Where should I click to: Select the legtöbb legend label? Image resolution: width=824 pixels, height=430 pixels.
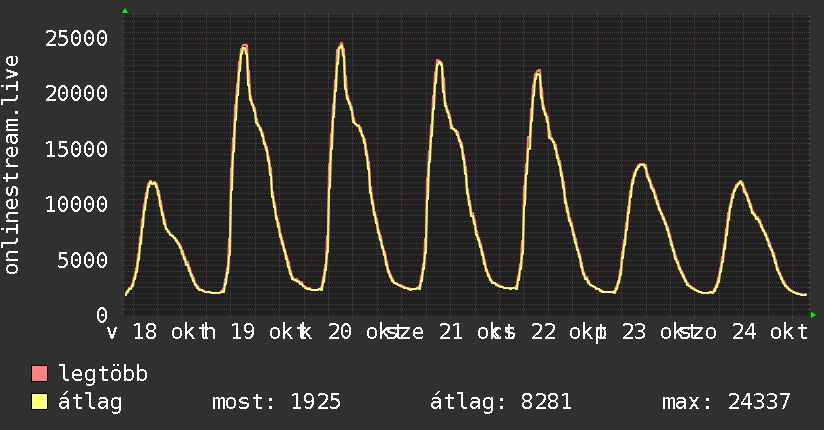tap(103, 373)
